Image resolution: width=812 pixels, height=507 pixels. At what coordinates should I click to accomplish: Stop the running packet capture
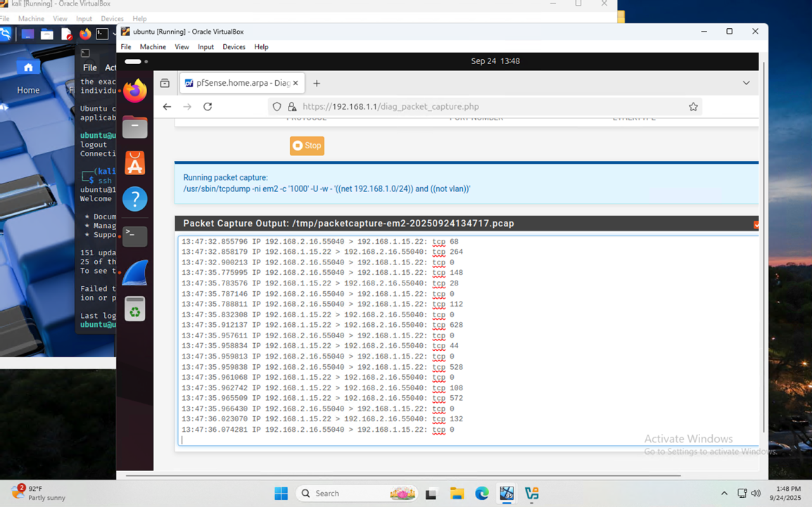click(307, 146)
